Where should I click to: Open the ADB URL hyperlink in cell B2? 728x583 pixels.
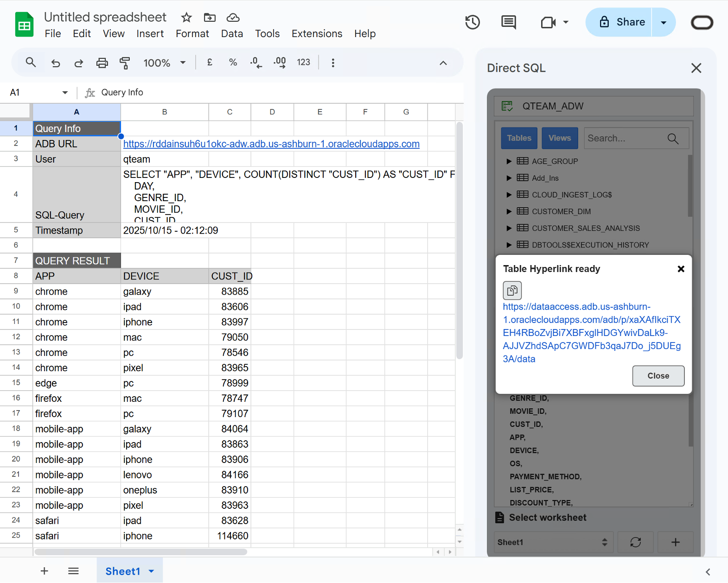tap(271, 144)
